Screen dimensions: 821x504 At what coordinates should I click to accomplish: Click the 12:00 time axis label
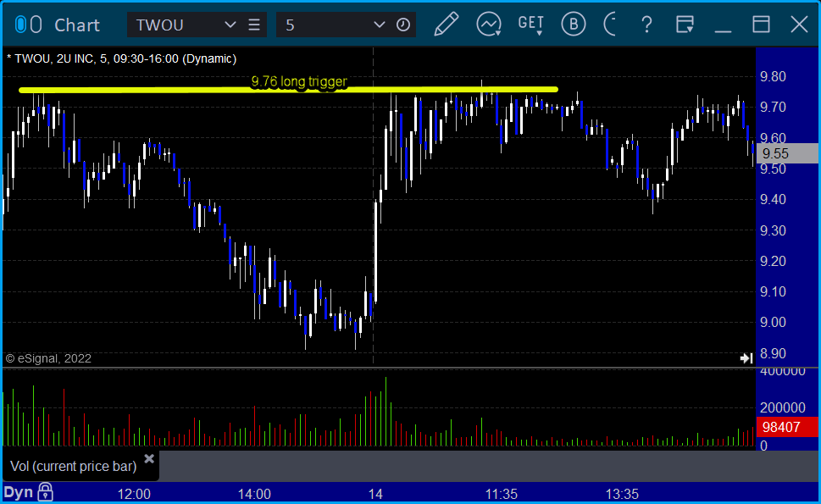[x=134, y=494]
